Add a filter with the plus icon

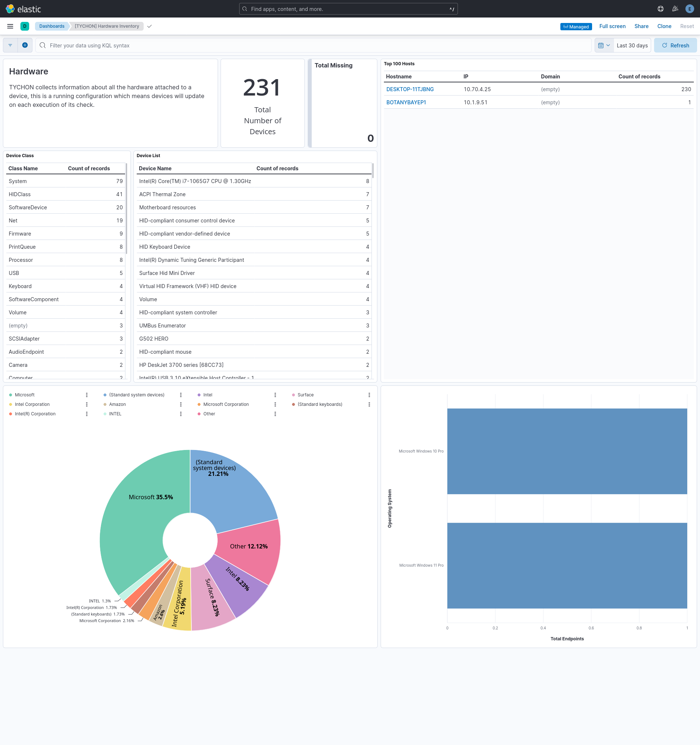coord(25,45)
